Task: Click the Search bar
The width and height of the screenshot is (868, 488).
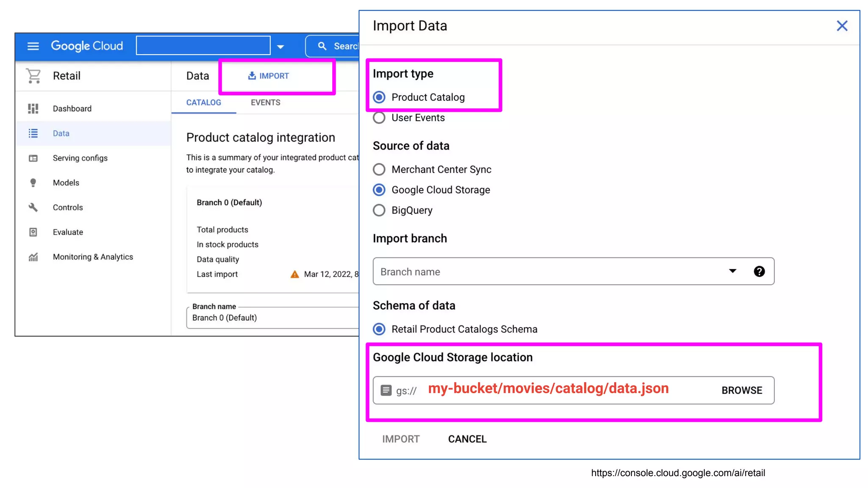Action: click(x=333, y=46)
